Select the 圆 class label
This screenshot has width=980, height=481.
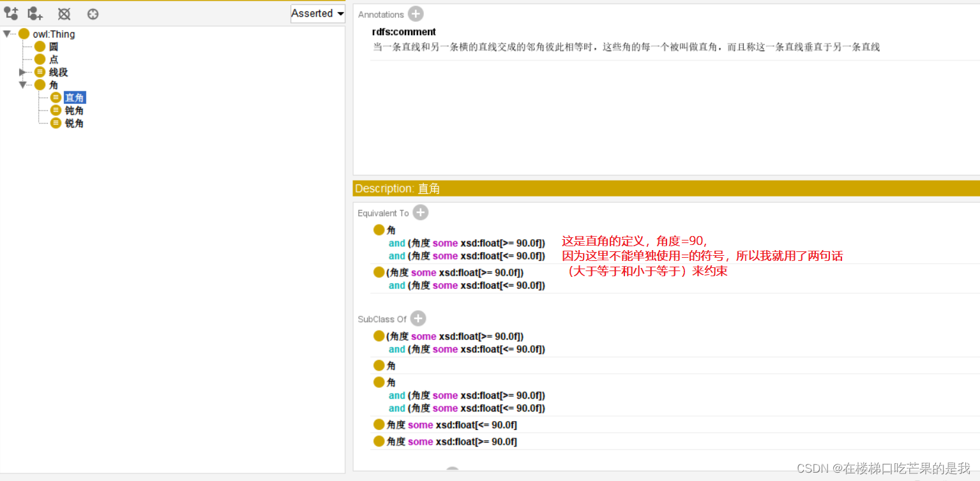[54, 47]
